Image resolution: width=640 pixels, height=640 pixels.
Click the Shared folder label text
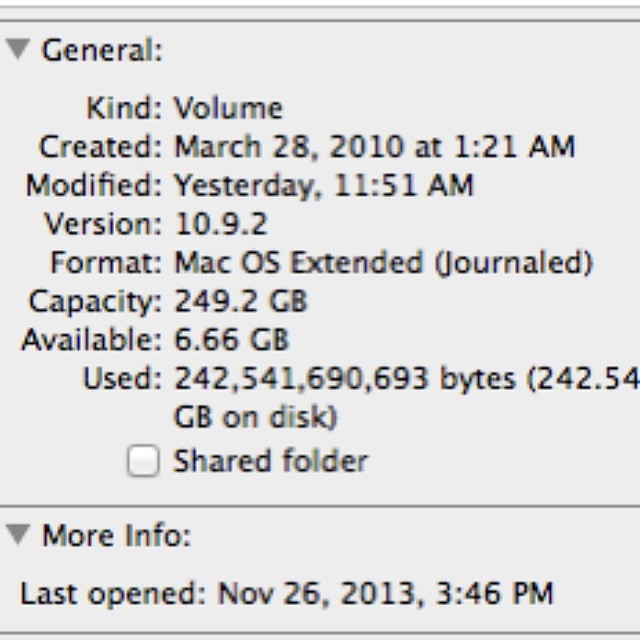click(270, 461)
